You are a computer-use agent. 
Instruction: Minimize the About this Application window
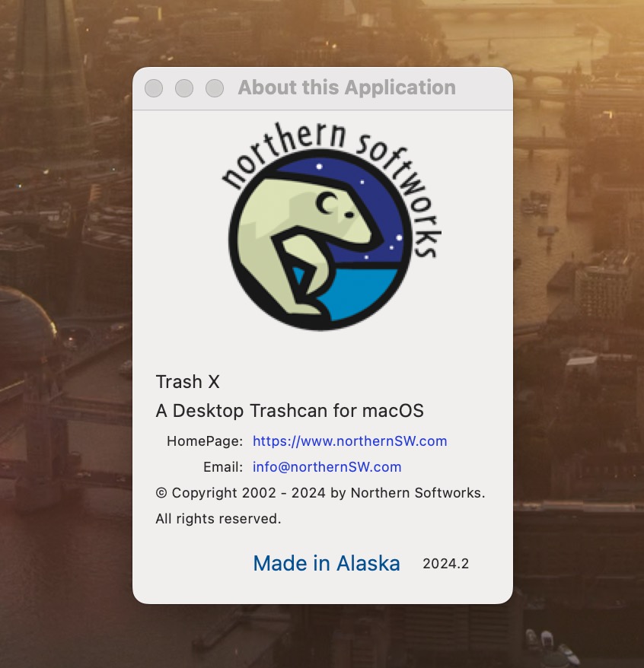184,88
